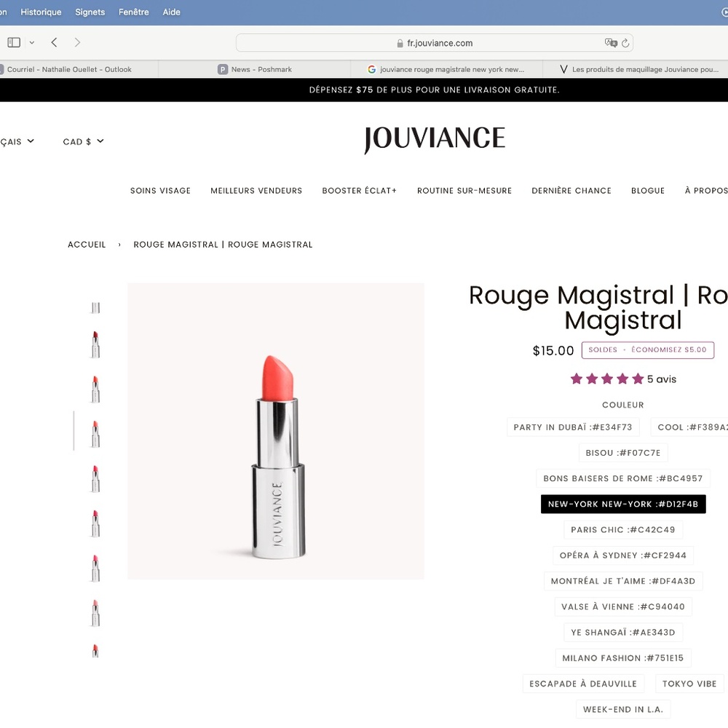Choose MILANO FASHION :#751E15 colour
The width and height of the screenshot is (728, 728).
pyautogui.click(x=623, y=658)
